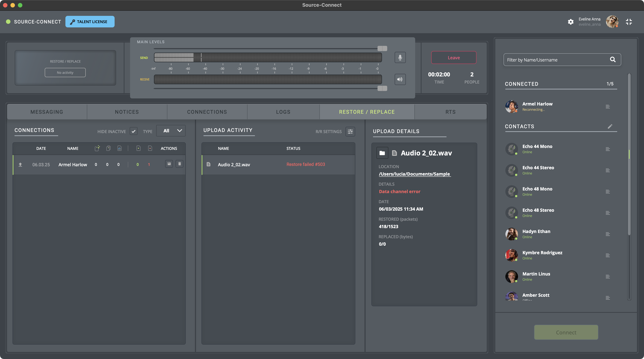Open R/R Settings sliders icon
The height and width of the screenshot is (359, 644).
[350, 131]
